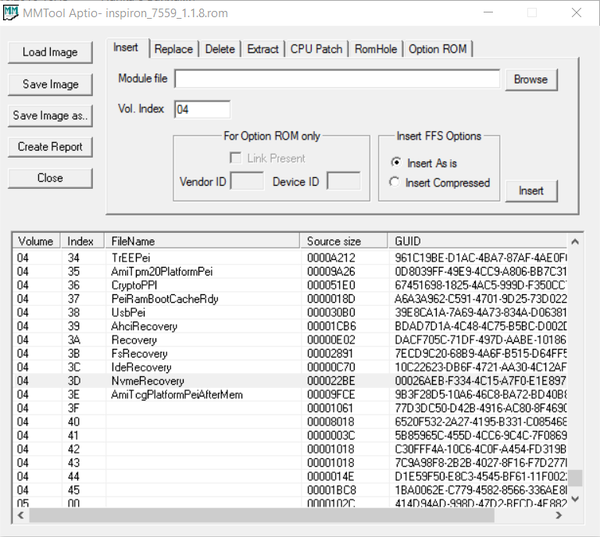Screen dimensions: 600x537
Task: Select the AmiTcgPlatformPeiAfterMem row
Action: click(x=290, y=395)
